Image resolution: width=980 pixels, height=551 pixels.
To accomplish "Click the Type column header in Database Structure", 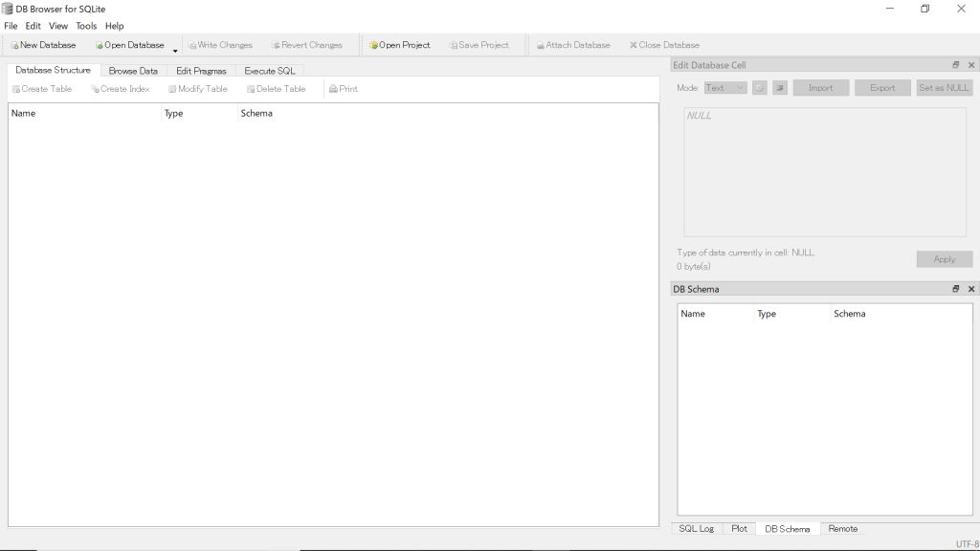I will 174,113.
